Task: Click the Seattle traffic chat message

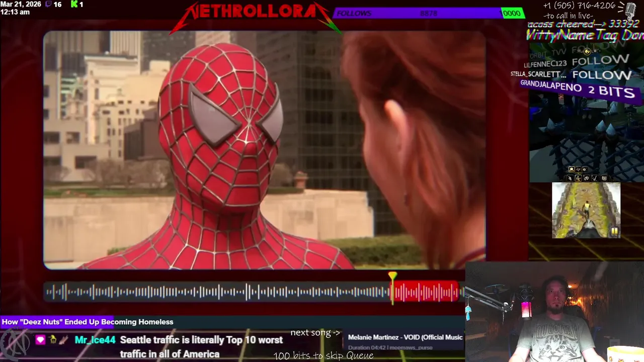Action: click(x=201, y=347)
